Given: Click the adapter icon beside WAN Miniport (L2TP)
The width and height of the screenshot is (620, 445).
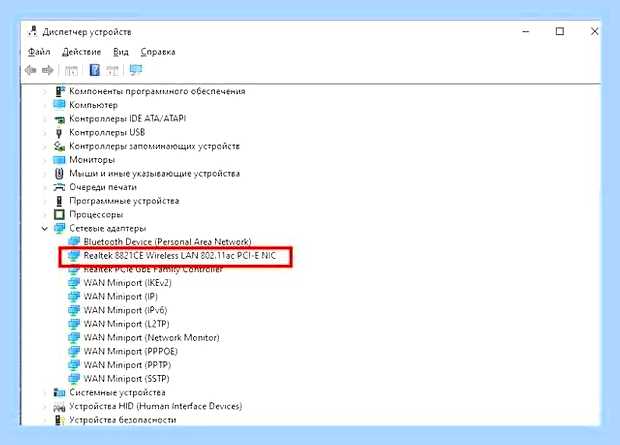Looking at the screenshot, I should (74, 324).
